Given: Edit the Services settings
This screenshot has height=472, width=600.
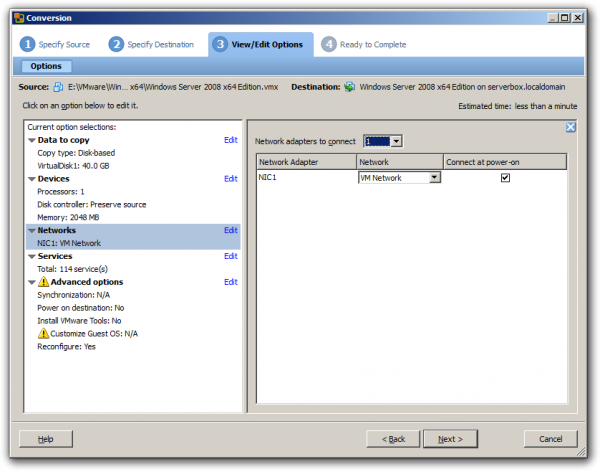Looking at the screenshot, I should pos(231,256).
